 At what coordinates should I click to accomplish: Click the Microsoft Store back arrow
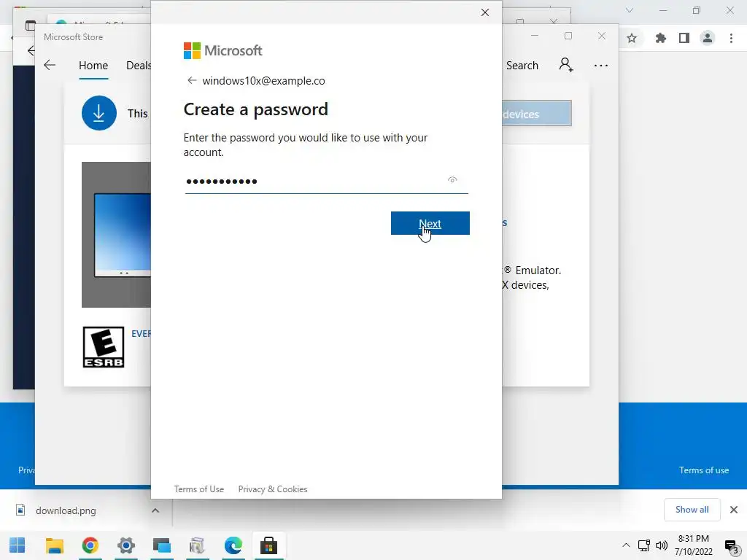tap(50, 65)
